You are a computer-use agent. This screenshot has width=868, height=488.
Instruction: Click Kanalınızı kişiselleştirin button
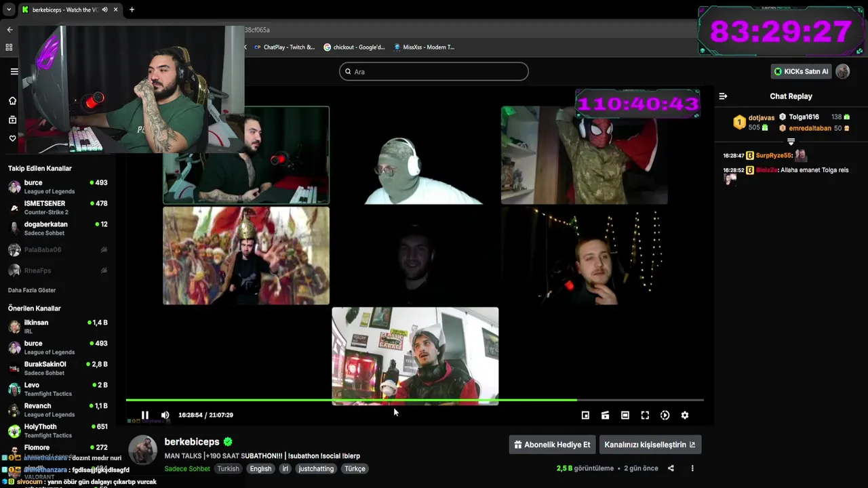[x=650, y=445]
